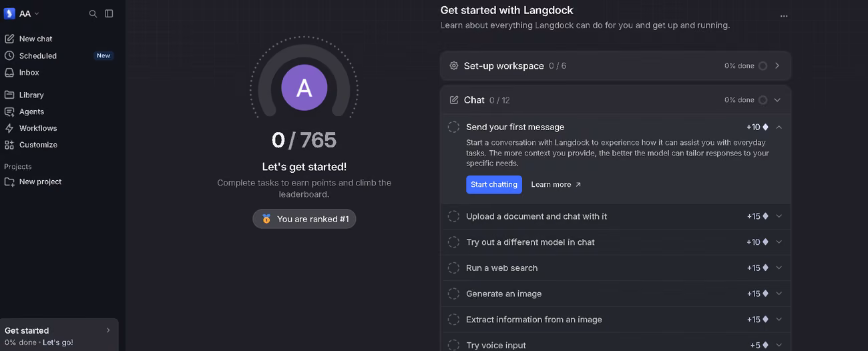Click the Set-up workspace progress circle
868x351 pixels.
tap(763, 65)
